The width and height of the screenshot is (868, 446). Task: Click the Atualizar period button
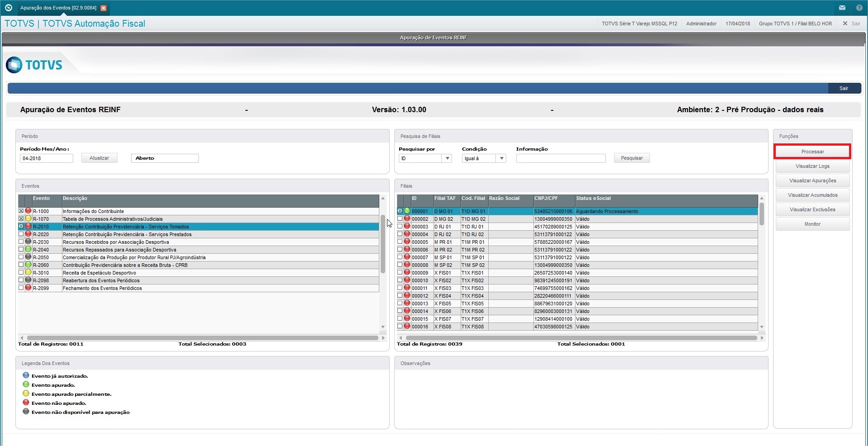(99, 158)
